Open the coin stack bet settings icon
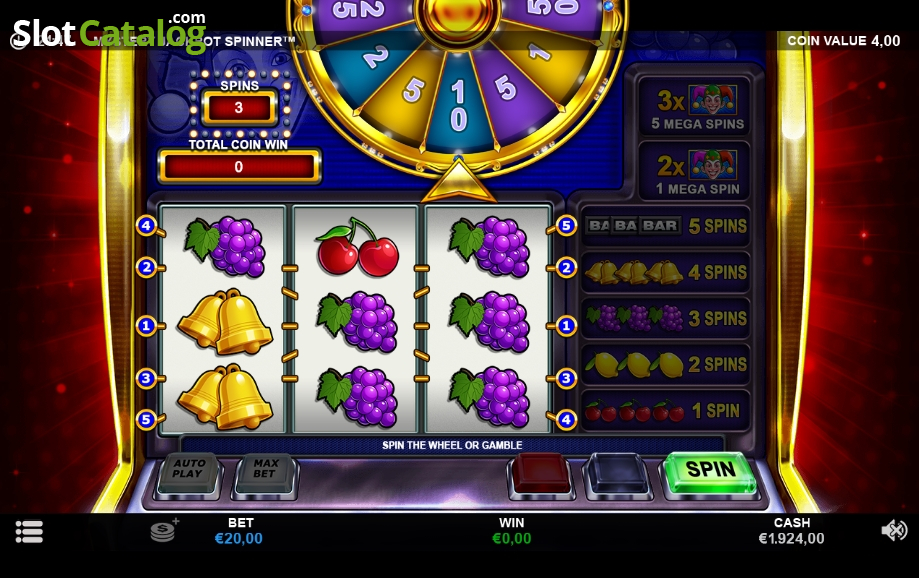The height and width of the screenshot is (578, 919). pyautogui.click(x=164, y=530)
